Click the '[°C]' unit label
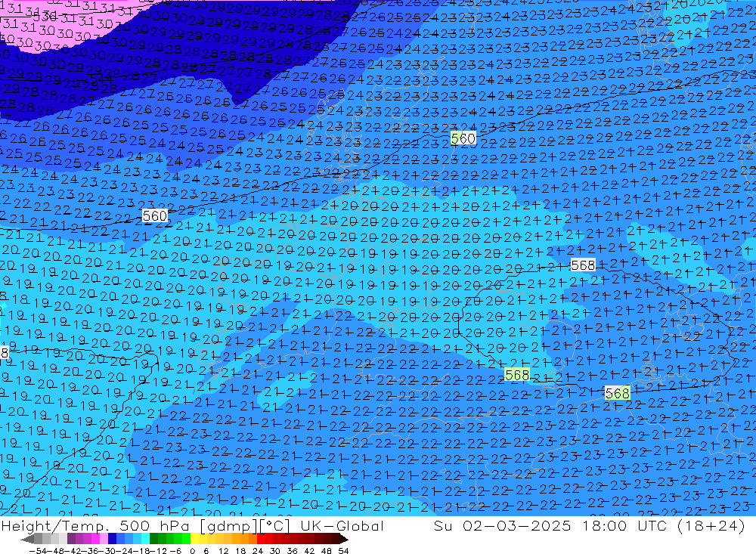This screenshot has height=554, width=756. point(275,525)
